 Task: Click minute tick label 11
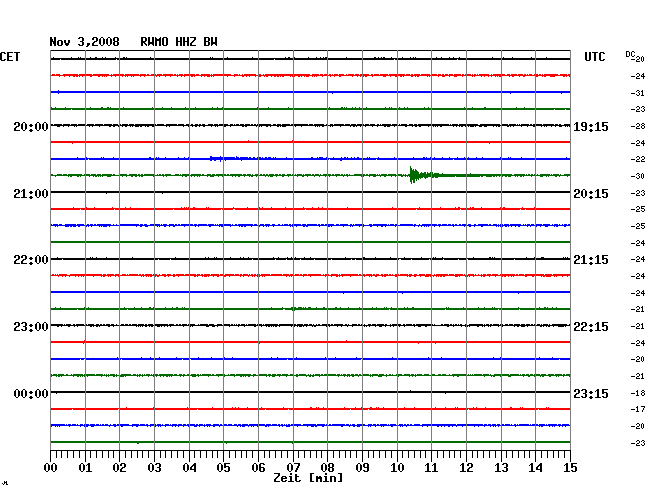tap(431, 467)
